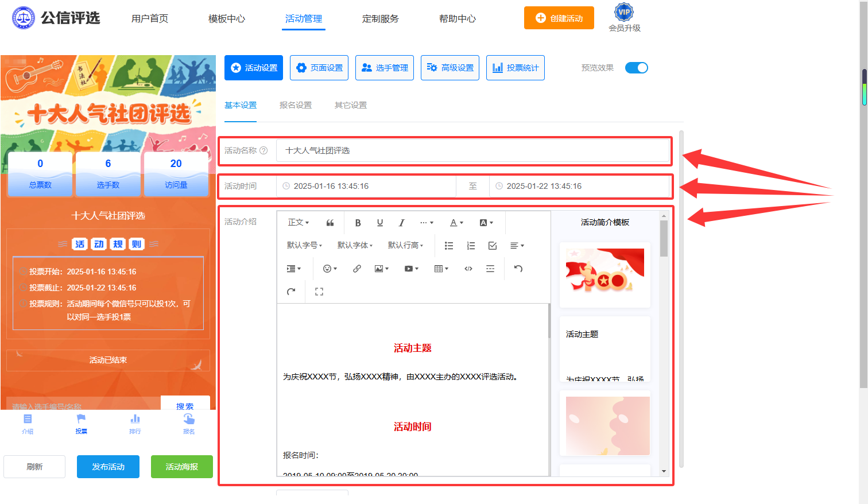Toggle the 预览效果 switch
Viewport: 868px width, 504px height.
[x=636, y=68]
